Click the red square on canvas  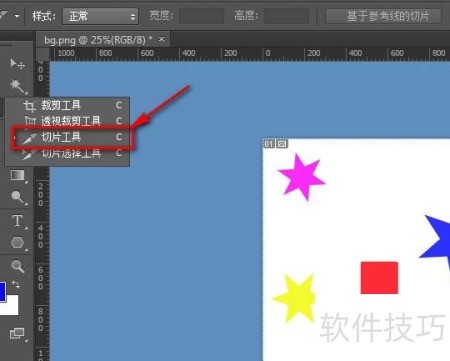coord(379,278)
